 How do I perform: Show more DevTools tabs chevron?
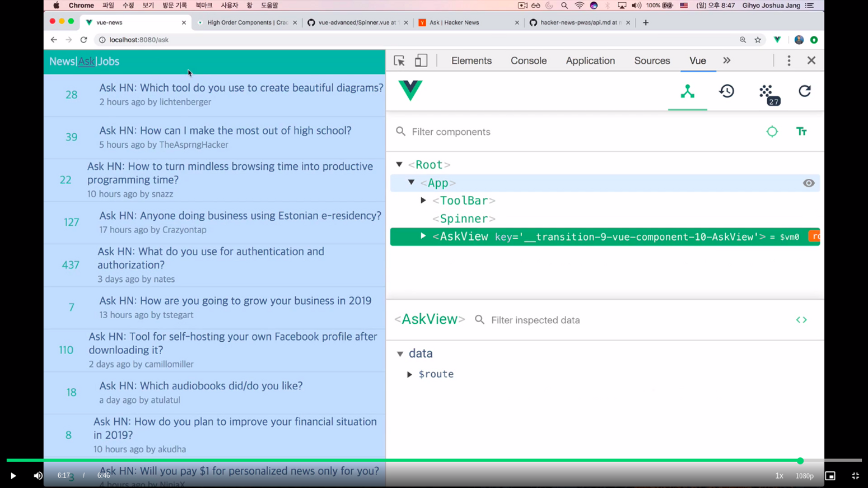click(727, 61)
